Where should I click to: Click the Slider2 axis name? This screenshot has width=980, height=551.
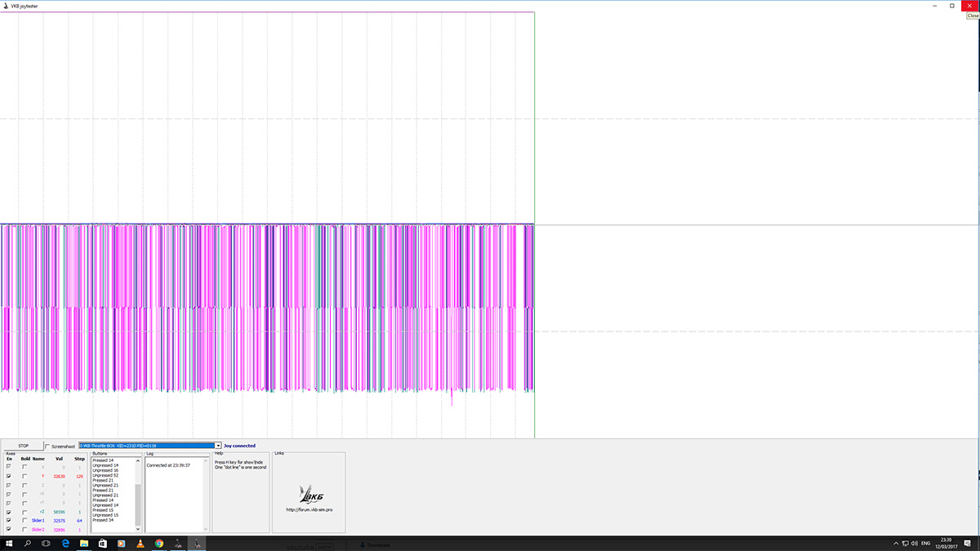click(x=38, y=529)
